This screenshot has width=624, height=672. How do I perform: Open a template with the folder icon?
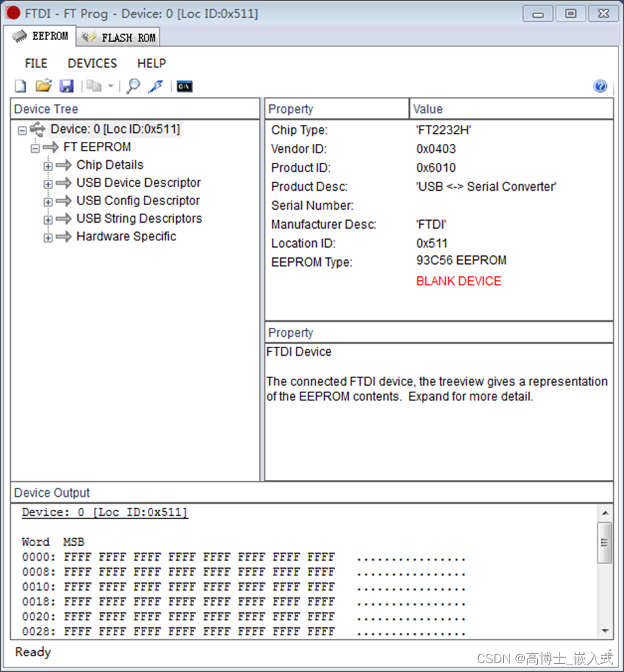(43, 86)
